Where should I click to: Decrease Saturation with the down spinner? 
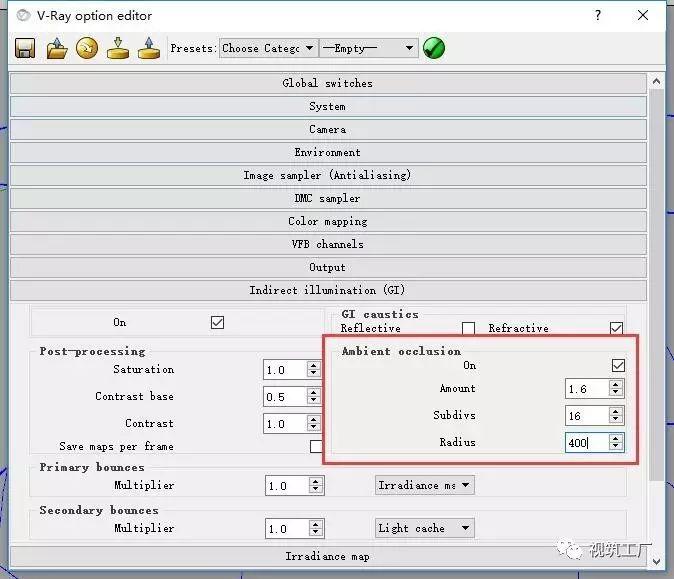click(314, 374)
